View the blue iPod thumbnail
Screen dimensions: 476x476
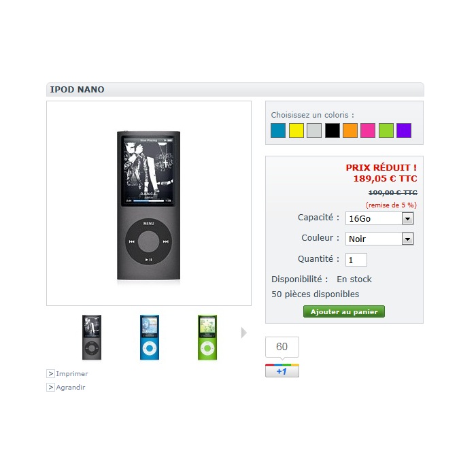pos(150,337)
